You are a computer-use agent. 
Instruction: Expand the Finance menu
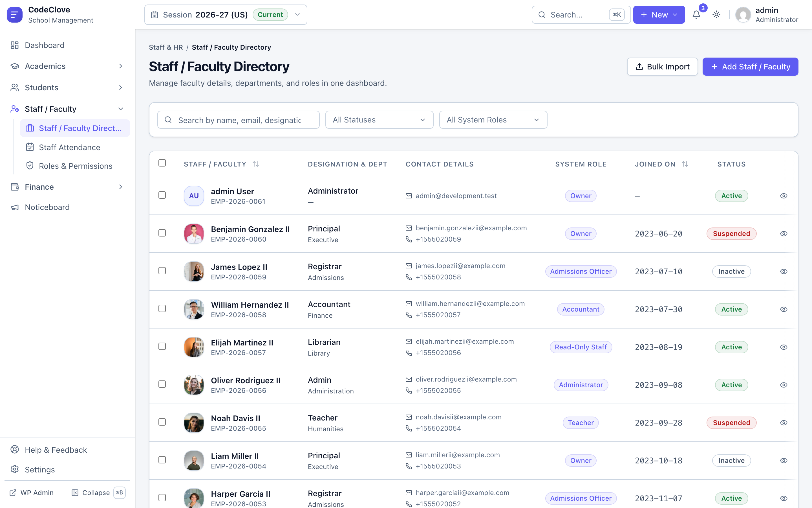pyautogui.click(x=67, y=187)
